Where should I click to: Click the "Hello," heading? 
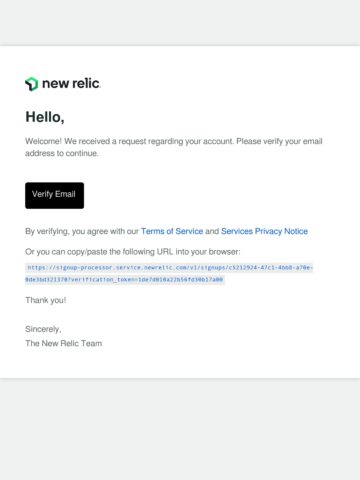coord(45,117)
